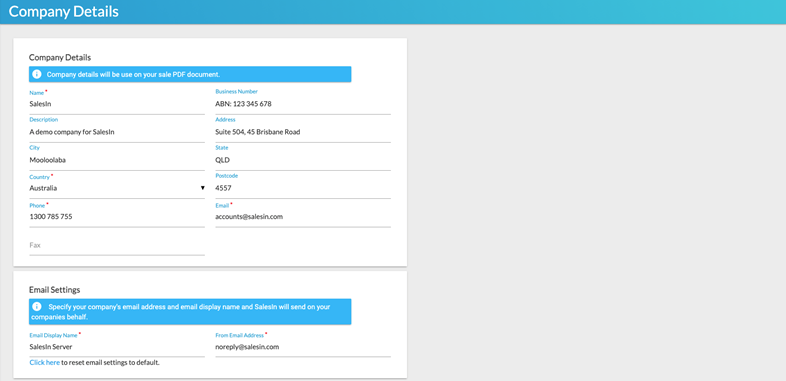
Task: Click the Email Settings section heading
Action: coord(54,290)
